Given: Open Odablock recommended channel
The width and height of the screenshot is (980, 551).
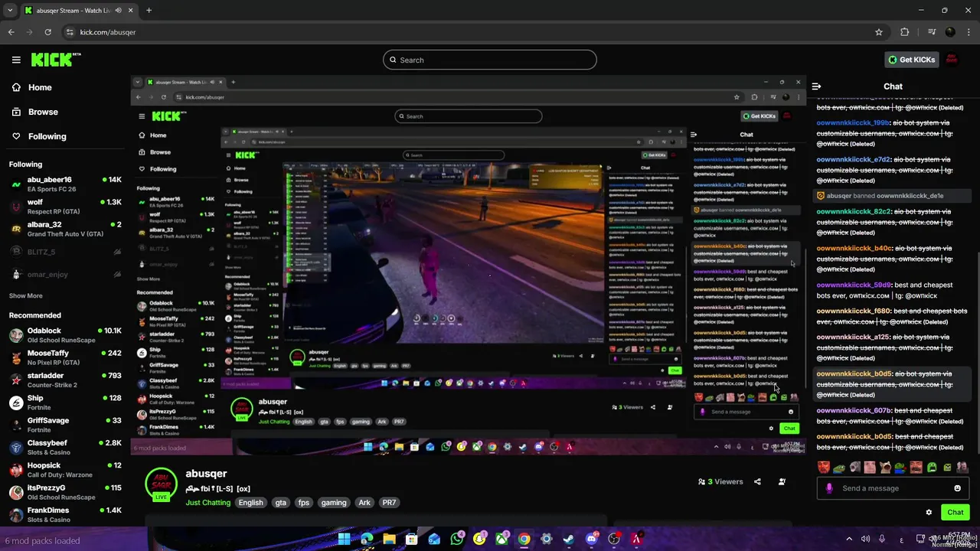Looking at the screenshot, I should pyautogui.click(x=65, y=335).
